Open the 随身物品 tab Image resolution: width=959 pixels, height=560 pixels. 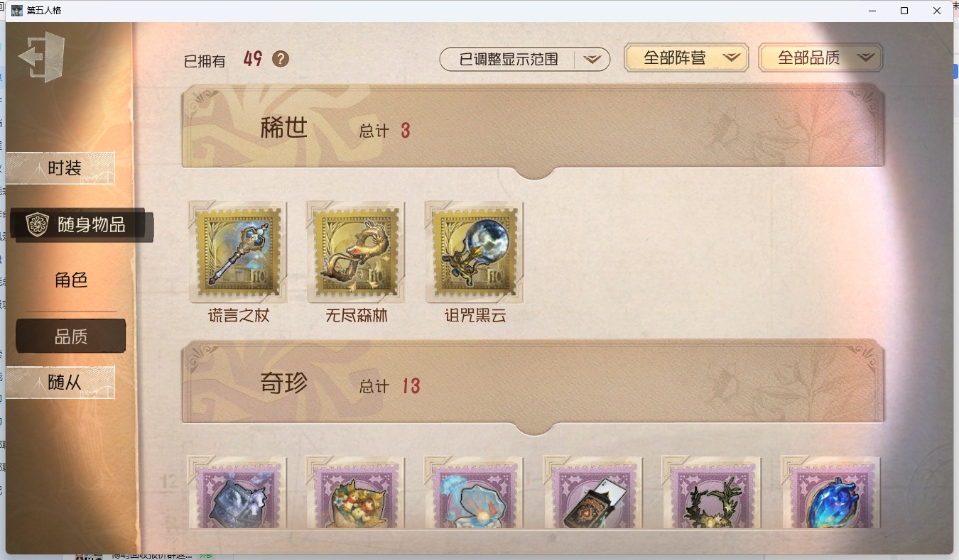[81, 225]
